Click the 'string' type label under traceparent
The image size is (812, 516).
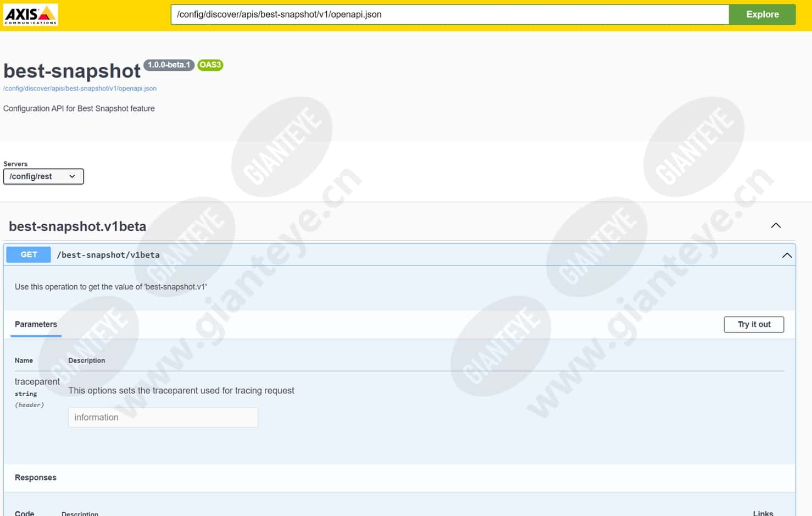[26, 394]
